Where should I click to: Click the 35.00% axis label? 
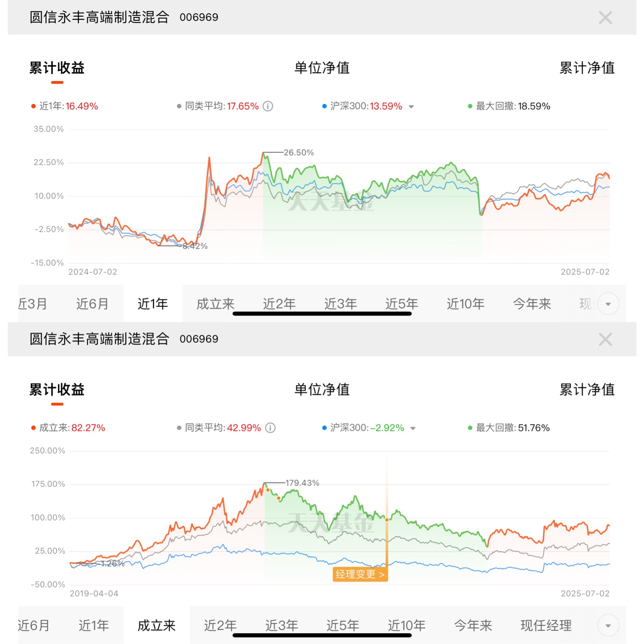49,129
